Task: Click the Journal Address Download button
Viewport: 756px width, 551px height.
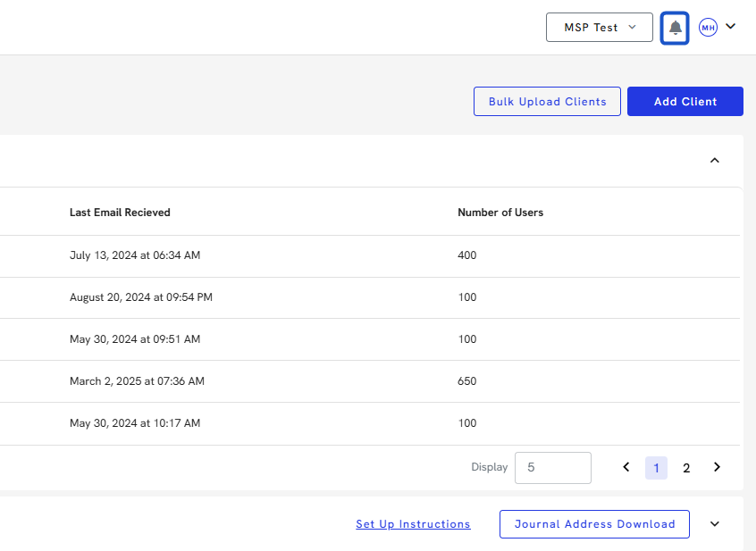Action: [x=594, y=524]
